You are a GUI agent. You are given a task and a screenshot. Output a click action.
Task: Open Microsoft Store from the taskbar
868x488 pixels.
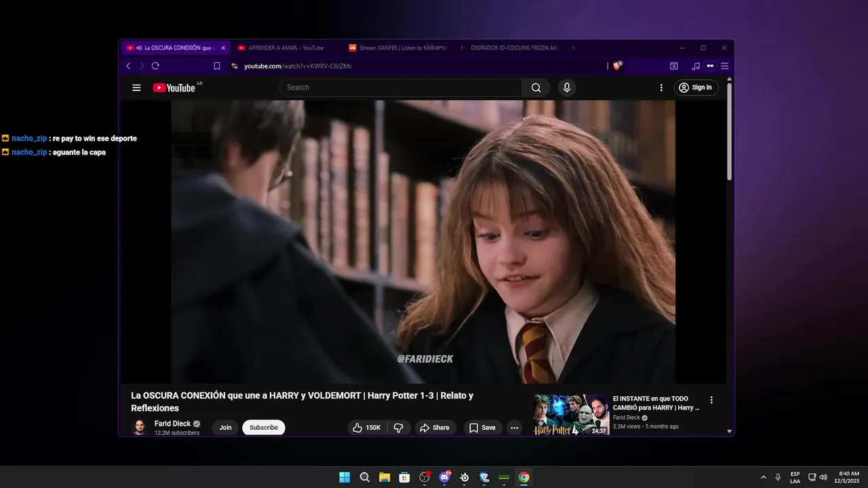click(404, 477)
